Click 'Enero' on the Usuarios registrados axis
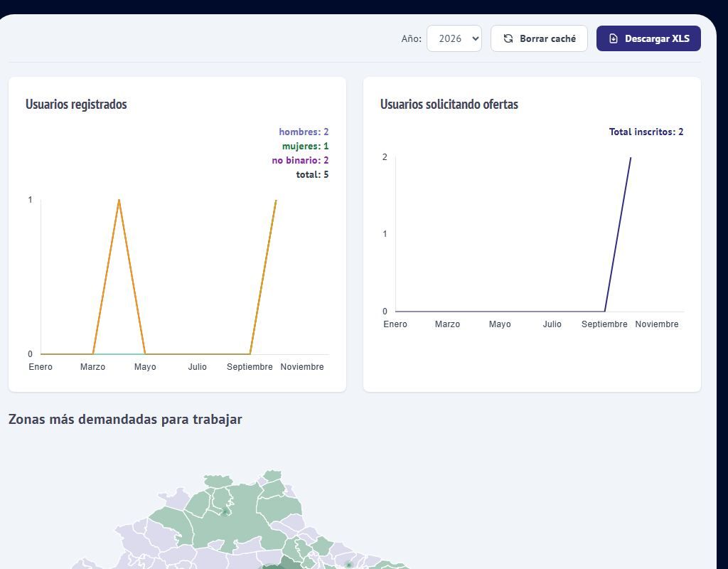 41,367
